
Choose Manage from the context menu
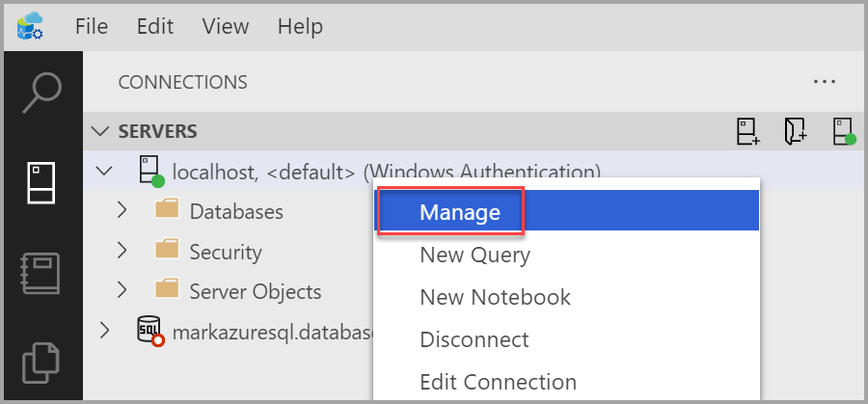pyautogui.click(x=459, y=212)
